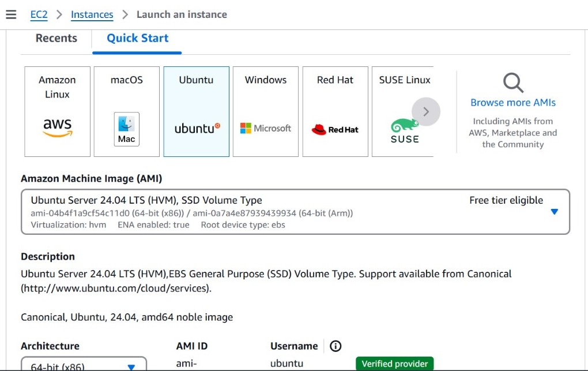Select the Ubuntu AMI card
The height and width of the screenshot is (371, 588).
pyautogui.click(x=196, y=111)
